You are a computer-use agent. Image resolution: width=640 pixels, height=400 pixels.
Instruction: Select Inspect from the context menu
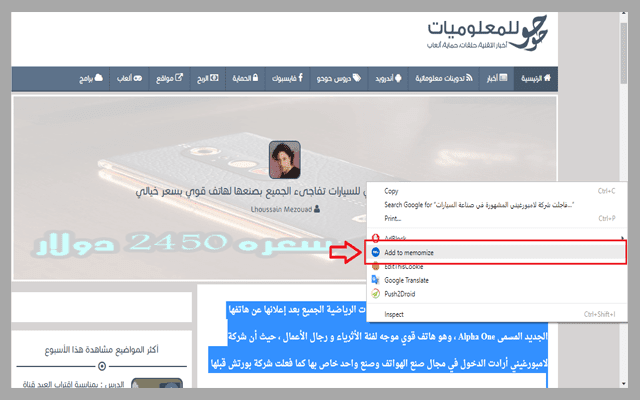(397, 314)
